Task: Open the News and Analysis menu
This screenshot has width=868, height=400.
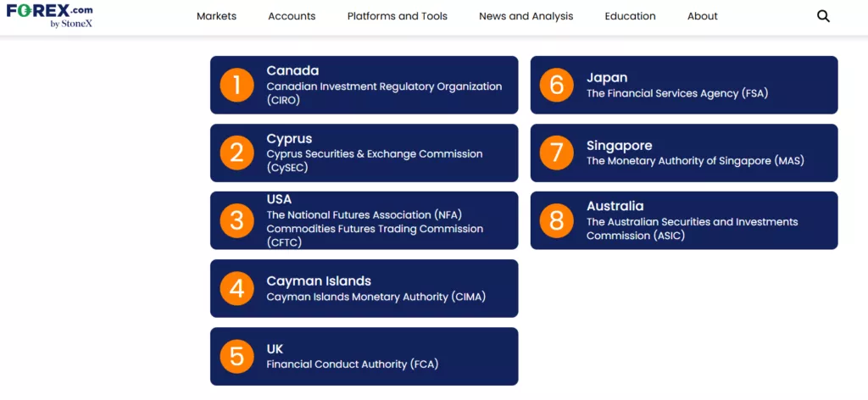Action: 526,16
